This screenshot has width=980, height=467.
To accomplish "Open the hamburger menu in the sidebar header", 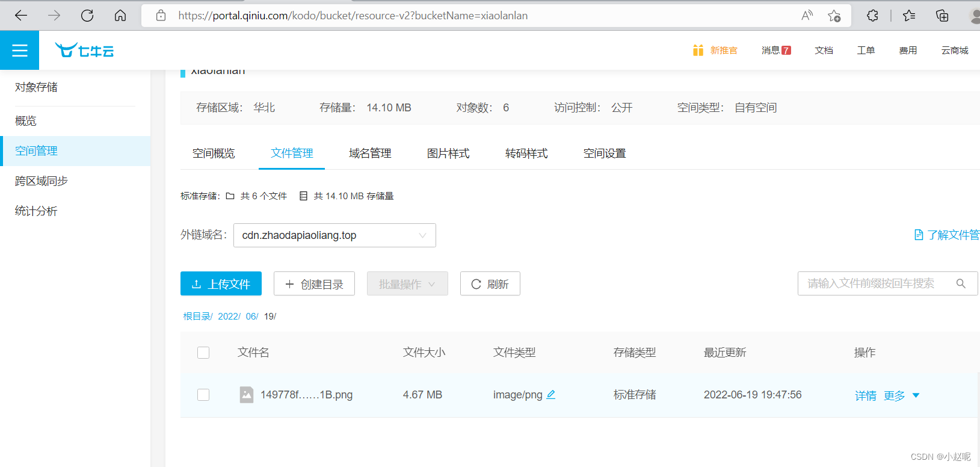I will click(x=19, y=51).
